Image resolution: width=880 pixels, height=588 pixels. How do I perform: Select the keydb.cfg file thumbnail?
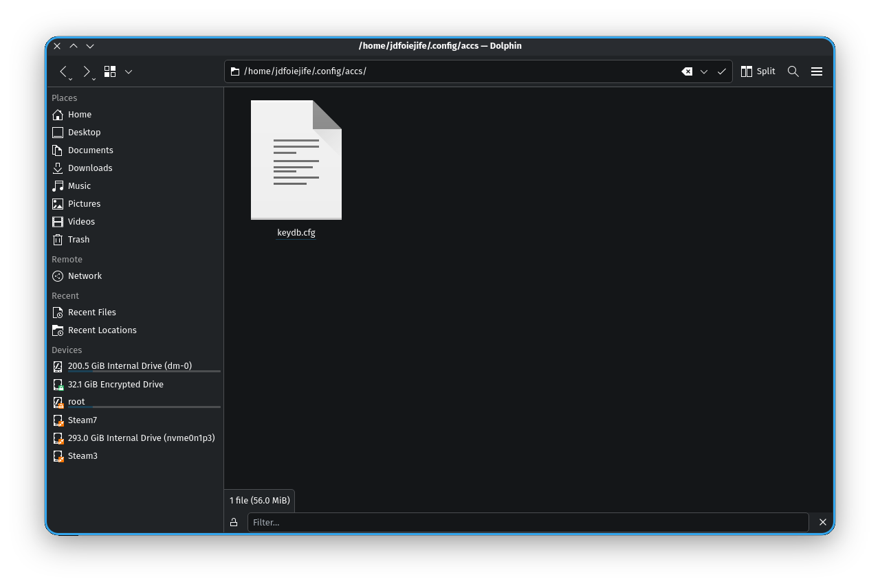(x=296, y=160)
